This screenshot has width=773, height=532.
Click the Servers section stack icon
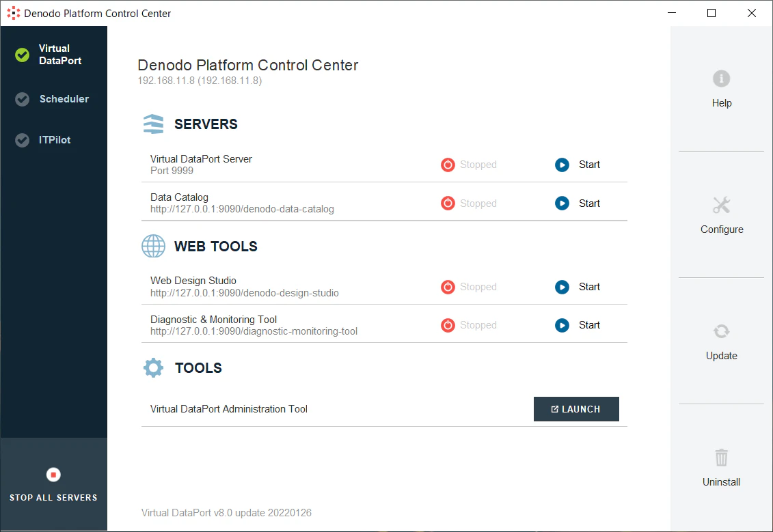coord(153,124)
